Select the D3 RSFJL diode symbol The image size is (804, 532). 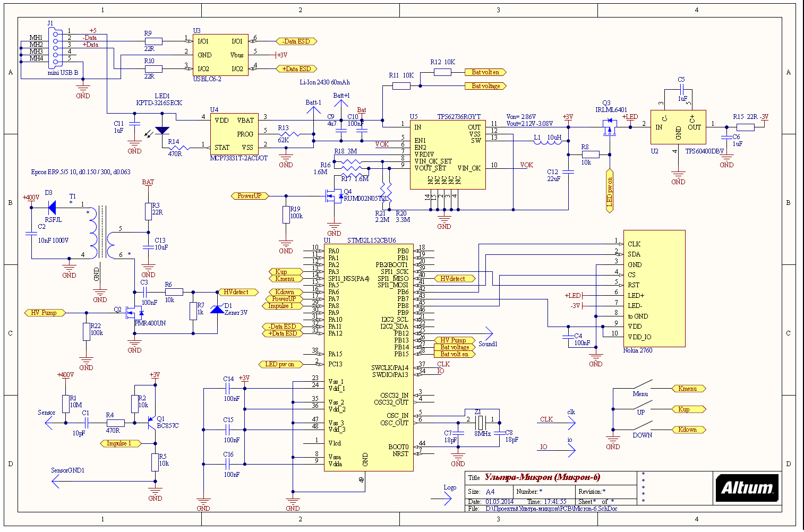coord(52,207)
